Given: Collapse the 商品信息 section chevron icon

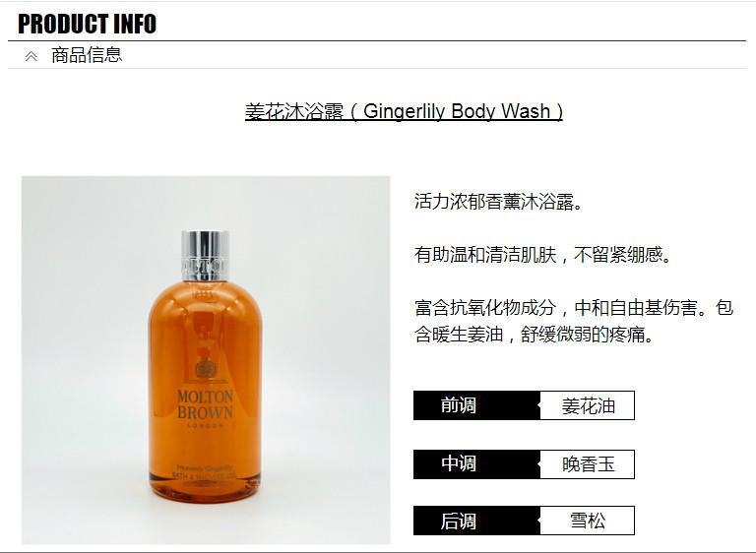Looking at the screenshot, I should [x=31, y=56].
